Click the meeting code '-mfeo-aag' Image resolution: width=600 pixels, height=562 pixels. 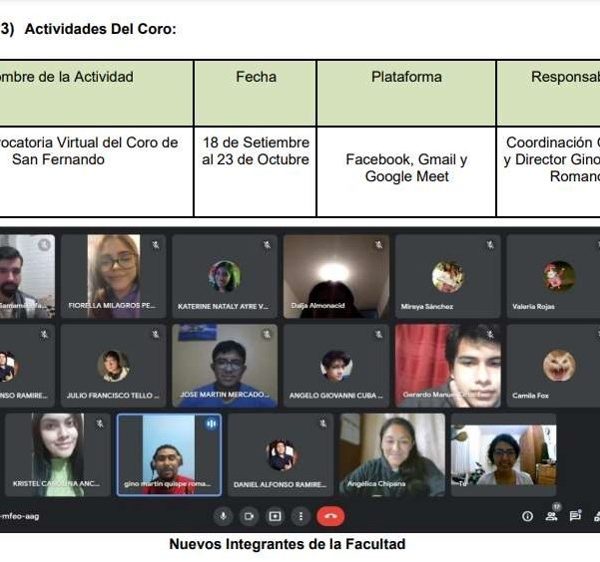pos(20,516)
